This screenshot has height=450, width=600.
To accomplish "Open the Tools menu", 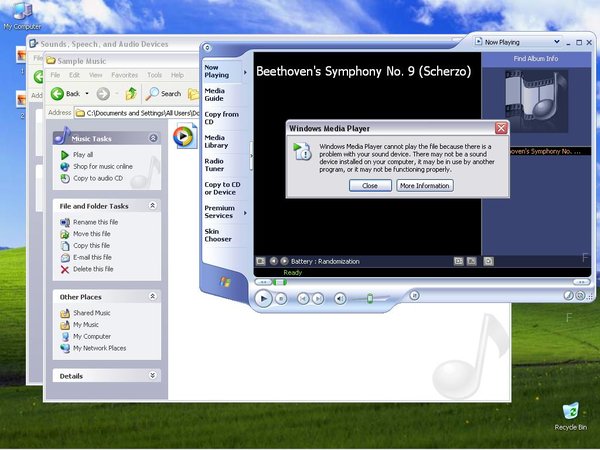I will point(155,75).
